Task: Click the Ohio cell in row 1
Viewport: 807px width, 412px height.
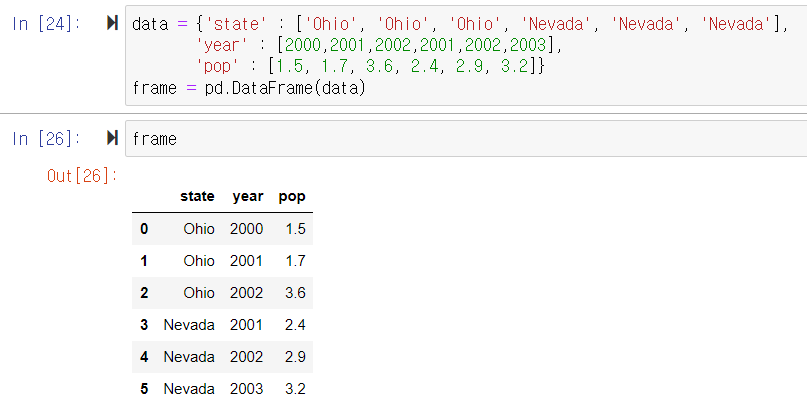Action: coord(199,261)
